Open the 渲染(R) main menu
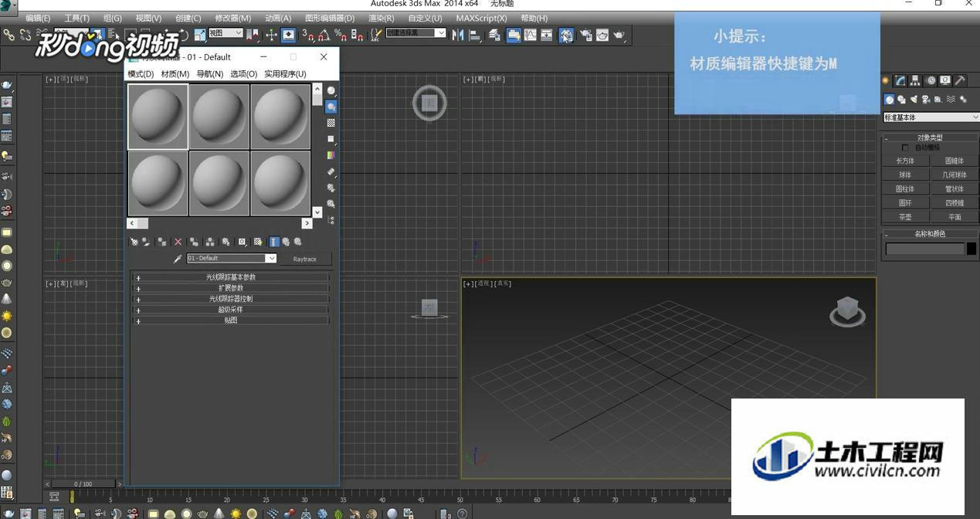Screen dimensions: 980x519 click(381, 18)
